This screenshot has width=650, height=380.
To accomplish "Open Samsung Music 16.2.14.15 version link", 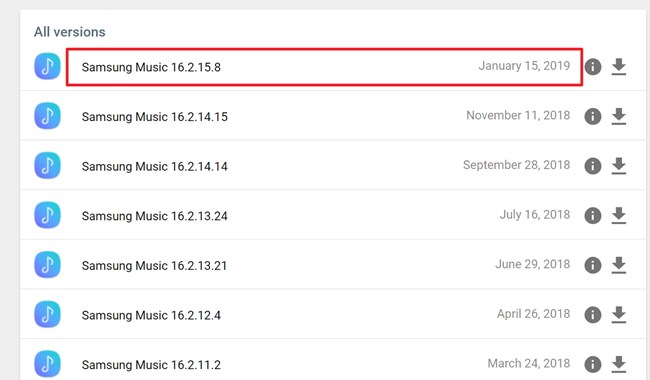I will pos(155,117).
